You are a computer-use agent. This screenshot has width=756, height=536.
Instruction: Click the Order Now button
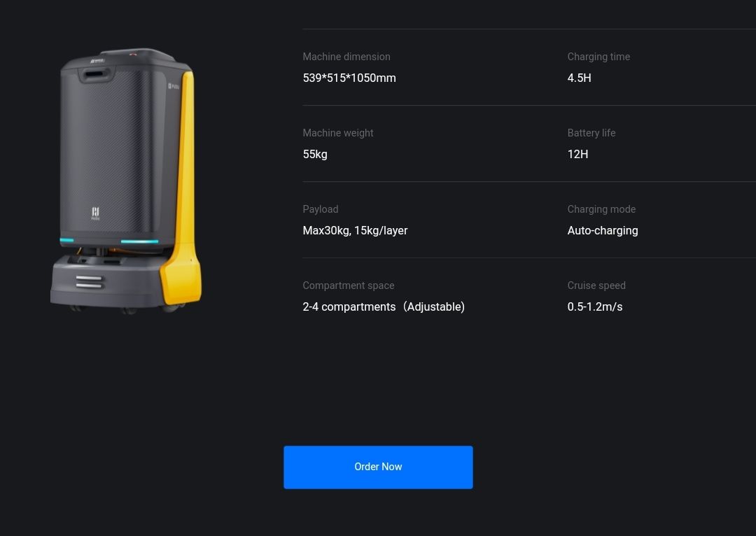(378, 467)
